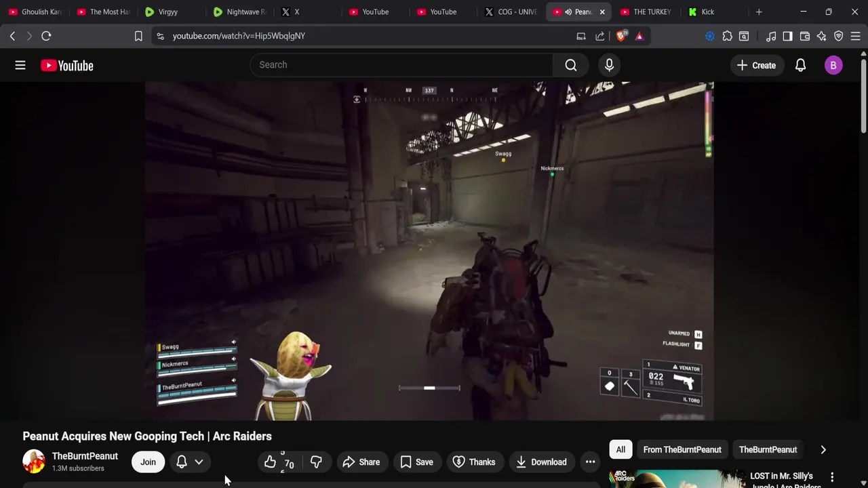
Task: Click video title Peanut Acquires New Gooping Tech
Action: tap(147, 436)
